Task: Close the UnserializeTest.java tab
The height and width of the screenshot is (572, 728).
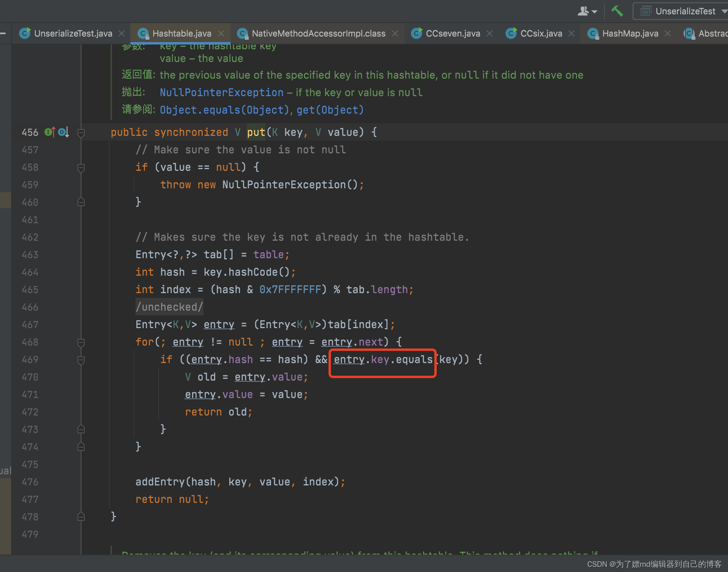Action: [x=122, y=33]
